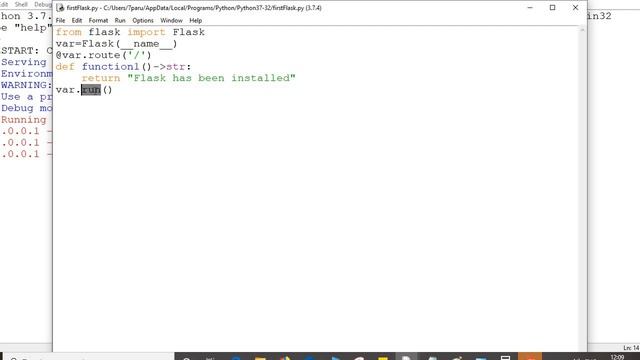The height and width of the screenshot is (360, 640).
Task: Open the Help menu
Action: pyautogui.click(x=196, y=20)
